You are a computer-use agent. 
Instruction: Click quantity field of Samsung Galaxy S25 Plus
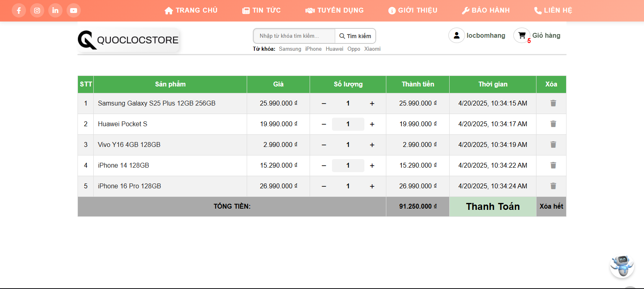click(348, 104)
